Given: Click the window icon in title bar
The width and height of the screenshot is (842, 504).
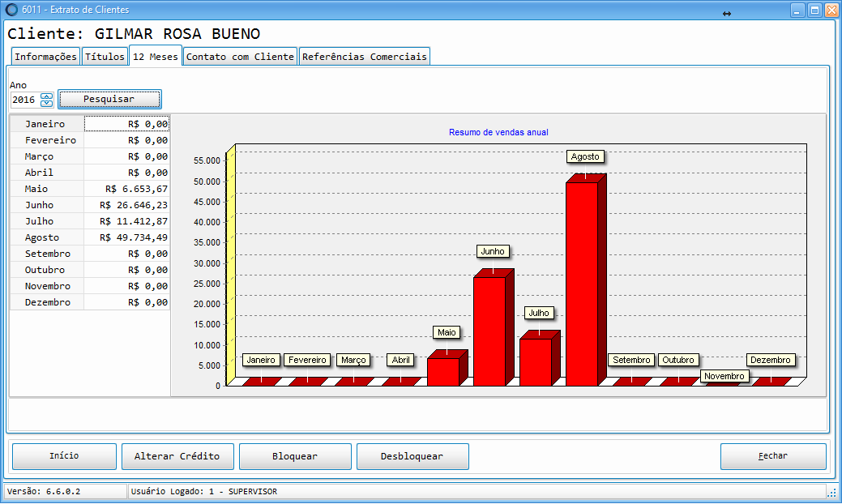Looking at the screenshot, I should [x=11, y=10].
